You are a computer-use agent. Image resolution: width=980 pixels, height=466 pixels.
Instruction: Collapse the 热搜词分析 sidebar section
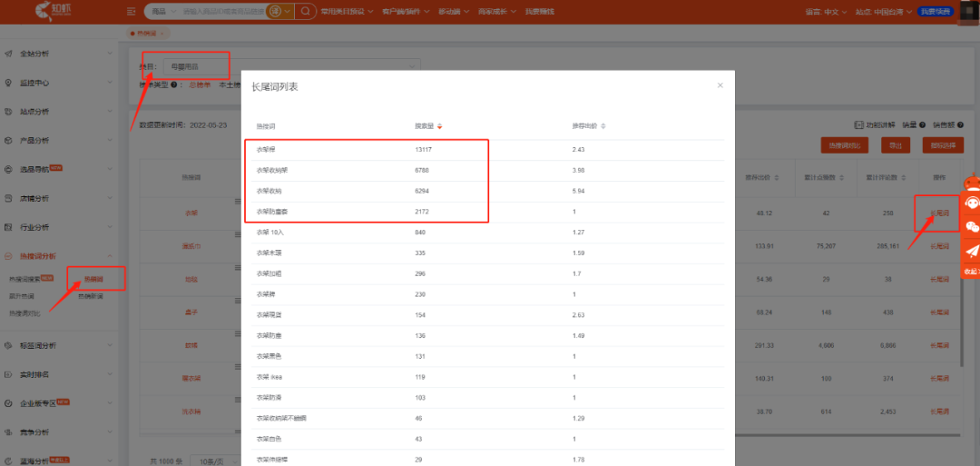[x=110, y=256]
